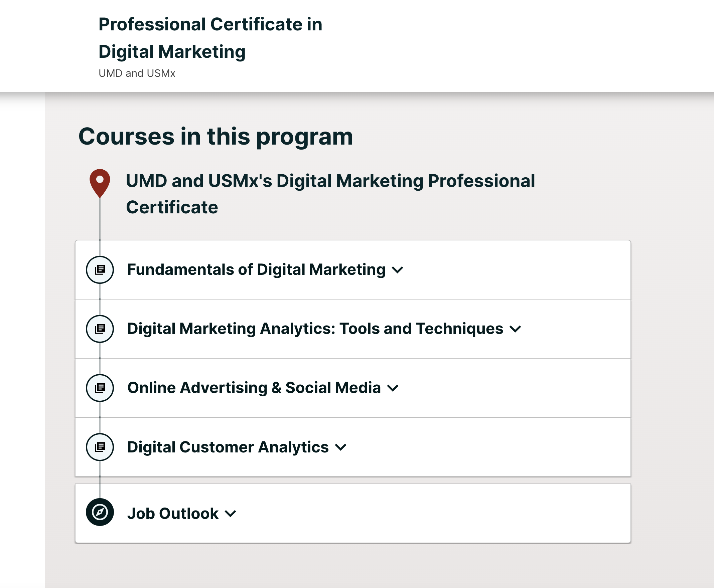Click the red map pin icon
Screen dimensions: 714x588
100,182
